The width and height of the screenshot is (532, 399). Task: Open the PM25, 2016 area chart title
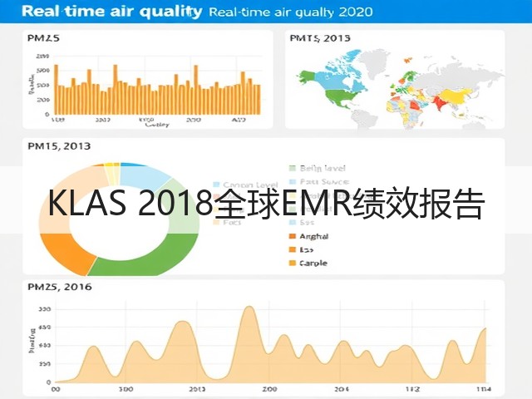(x=60, y=287)
